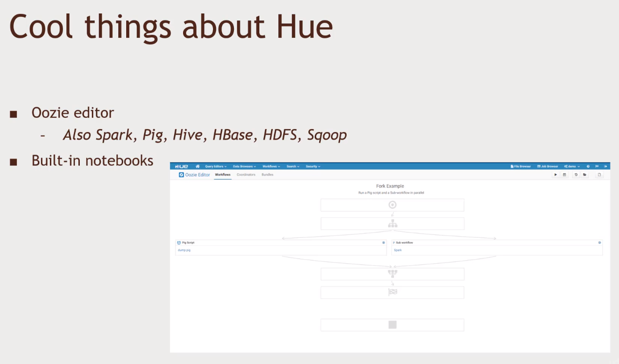The height and width of the screenshot is (364, 619).
Task: Open the Search dropdown menu
Action: click(x=293, y=167)
